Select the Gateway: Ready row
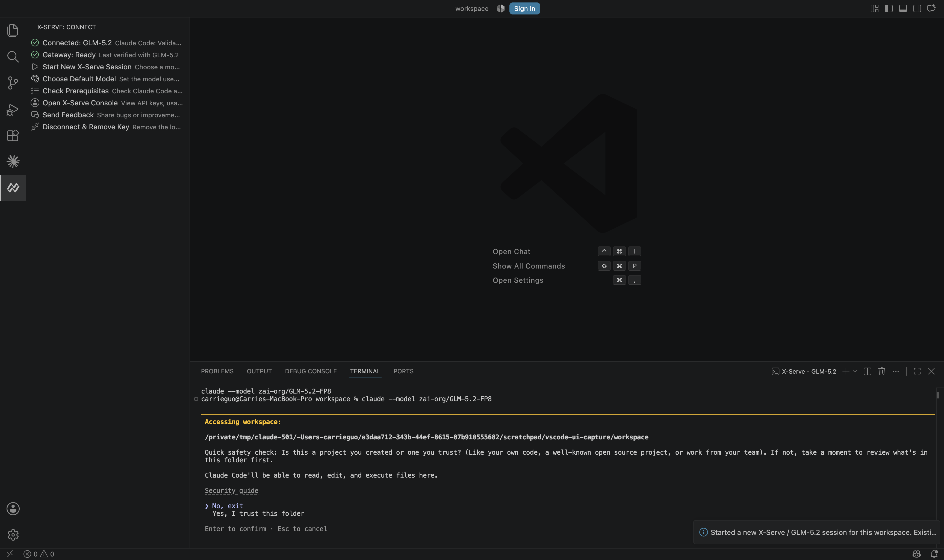The image size is (944, 560). pyautogui.click(x=108, y=55)
